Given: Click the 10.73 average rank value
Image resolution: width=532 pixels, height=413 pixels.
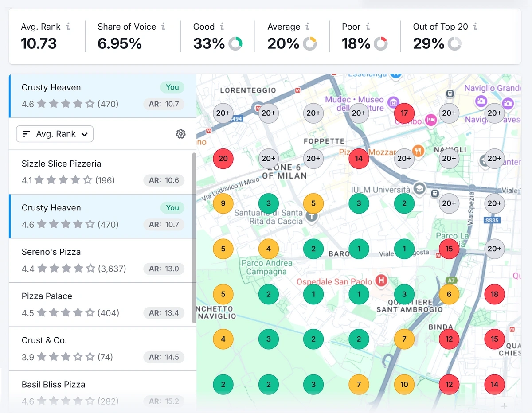Looking at the screenshot, I should click(x=39, y=43).
